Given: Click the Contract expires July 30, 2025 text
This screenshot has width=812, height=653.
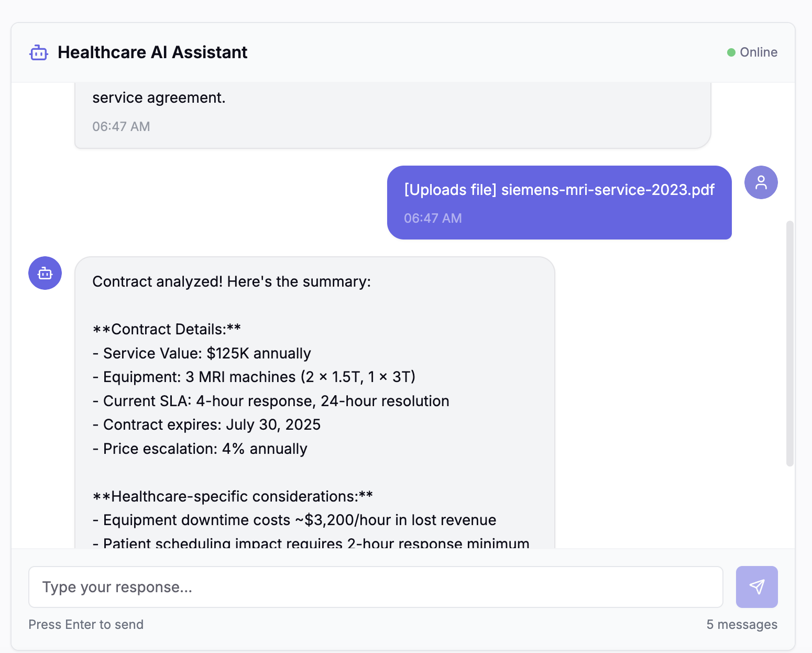Looking at the screenshot, I should click(x=207, y=425).
